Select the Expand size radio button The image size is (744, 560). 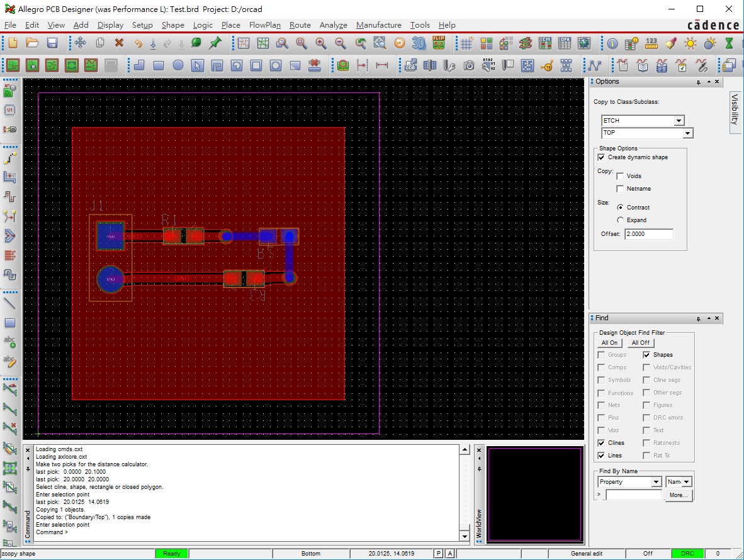[x=619, y=220]
